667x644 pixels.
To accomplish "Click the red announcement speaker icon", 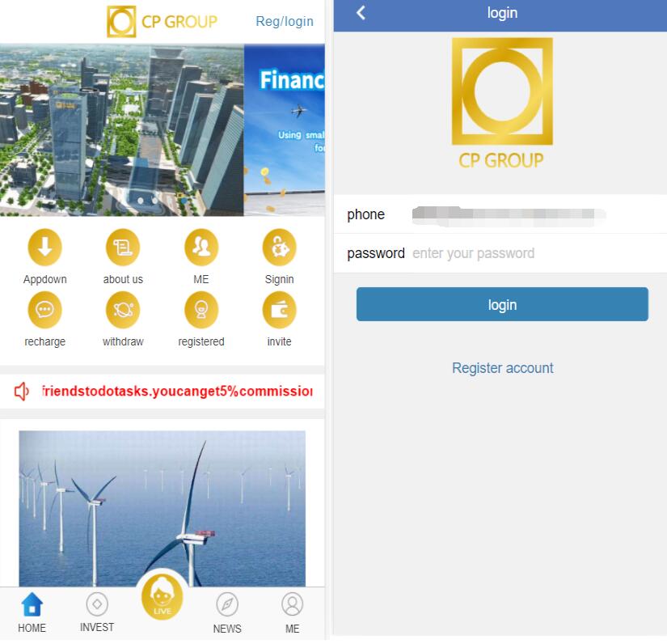I will [x=21, y=391].
